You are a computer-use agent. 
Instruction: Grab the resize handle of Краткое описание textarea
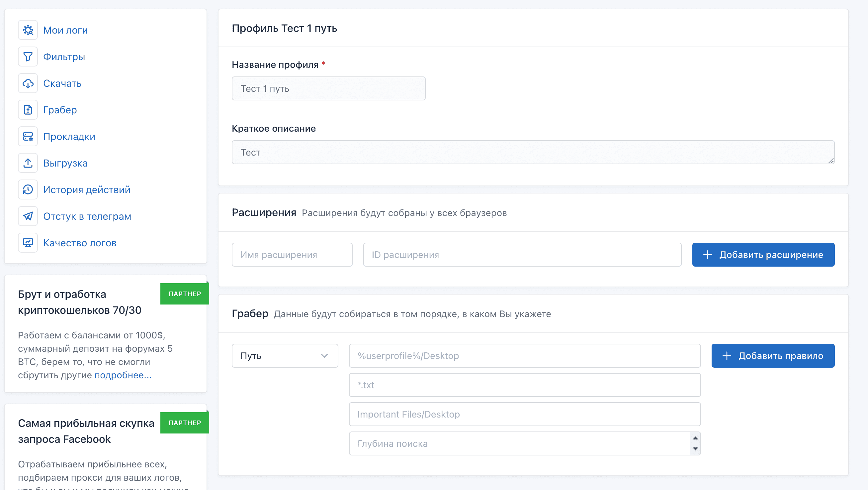(x=831, y=161)
